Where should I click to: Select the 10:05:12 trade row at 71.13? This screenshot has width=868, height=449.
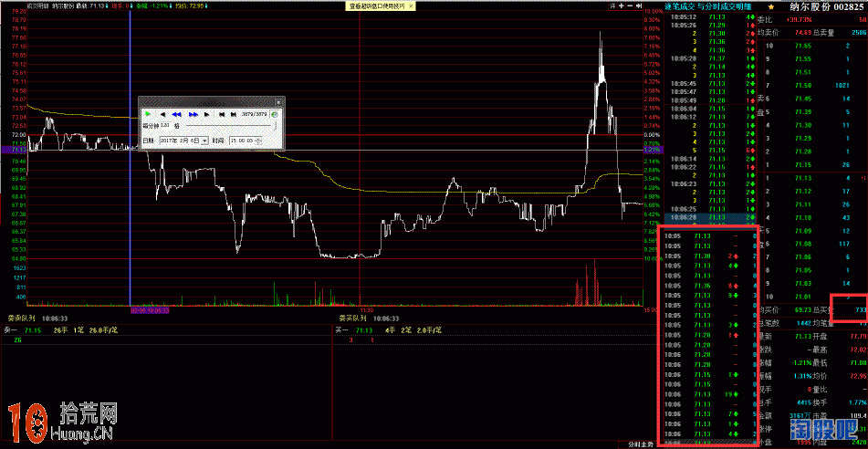pyautogui.click(x=711, y=17)
